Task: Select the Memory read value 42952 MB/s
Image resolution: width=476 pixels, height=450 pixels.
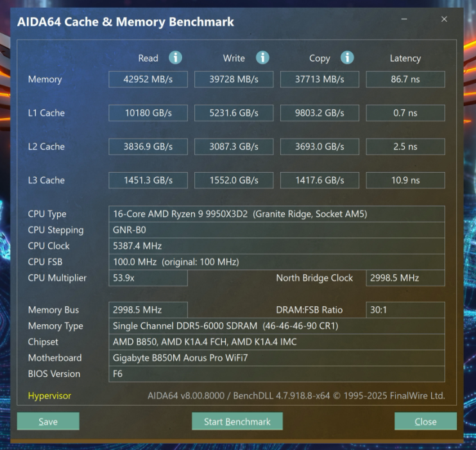Action: (x=148, y=80)
